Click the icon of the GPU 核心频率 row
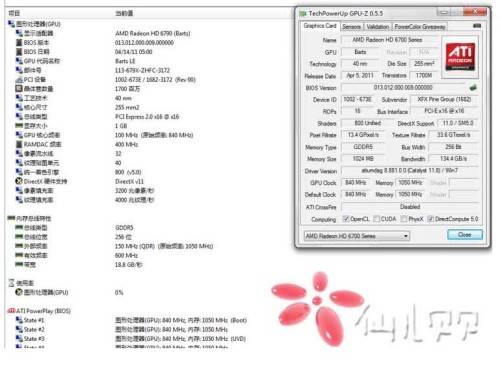The image size is (500, 369). (19, 135)
